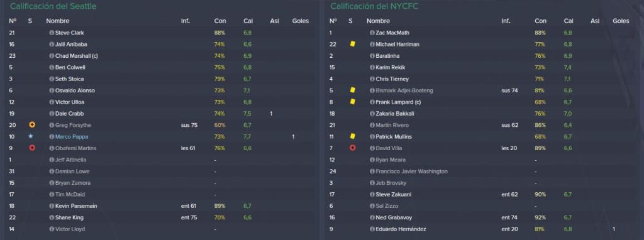Image resolution: width=644 pixels, height=240 pixels.
Task: Click Michael Harriman's yellow card icon
Action: (x=352, y=44)
